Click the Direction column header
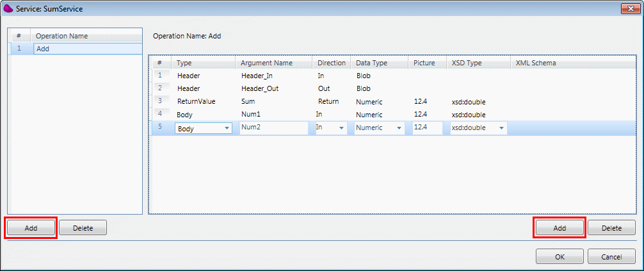This screenshot has height=271, width=644. point(332,63)
